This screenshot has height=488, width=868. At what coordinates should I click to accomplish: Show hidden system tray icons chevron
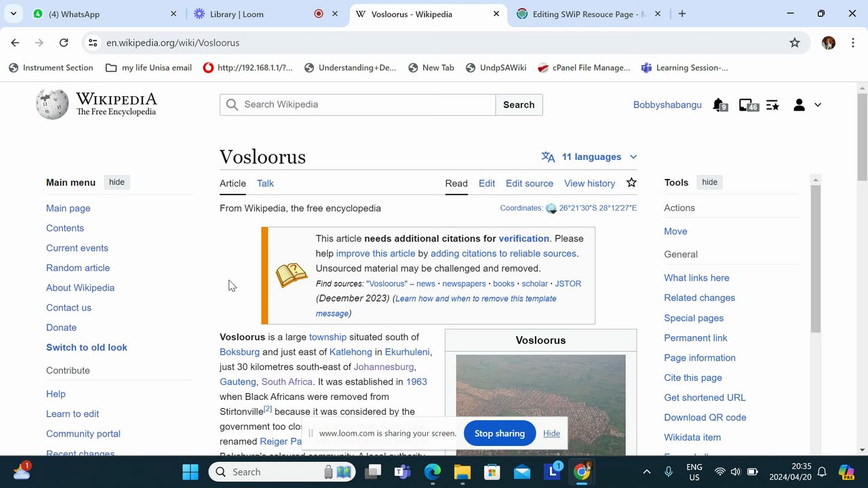(646, 472)
